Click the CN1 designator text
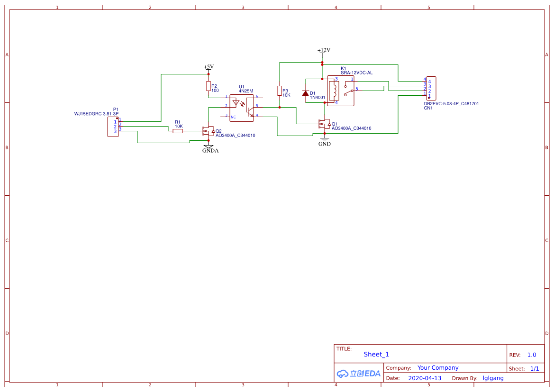Image resolution: width=554 pixels, height=392 pixels. click(428, 108)
